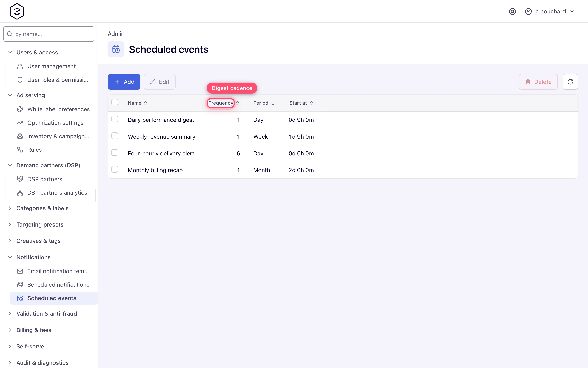Click the refresh table icon button
Screen dimensions: 588x368
[570, 82]
